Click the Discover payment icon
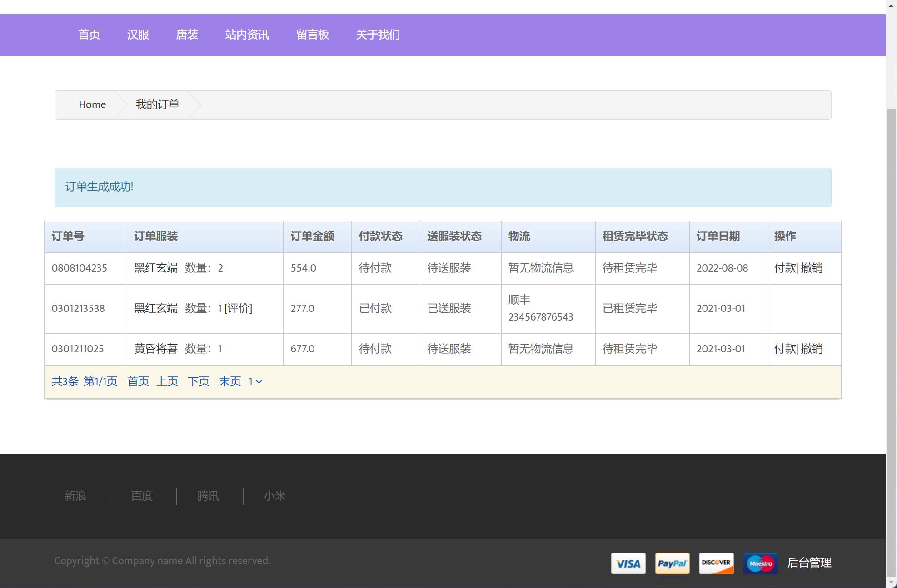897x588 pixels. (x=716, y=563)
